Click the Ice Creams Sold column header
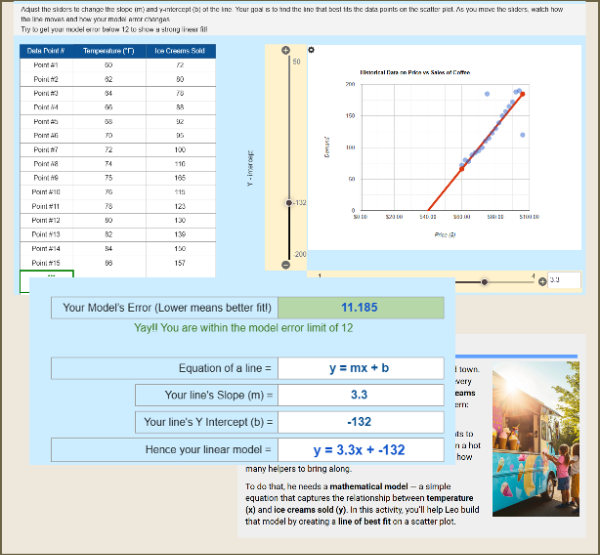 [180, 51]
